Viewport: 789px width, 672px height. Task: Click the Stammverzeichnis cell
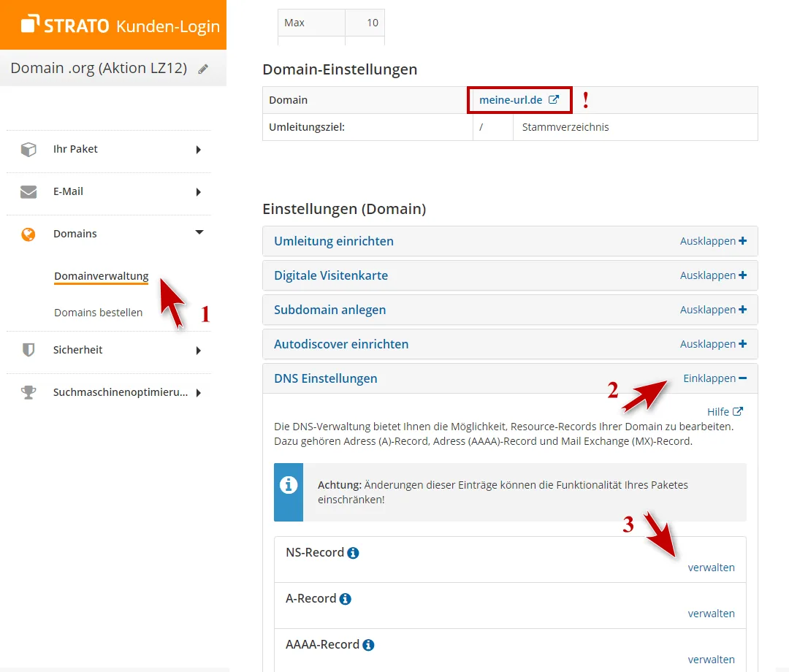pyautogui.click(x=635, y=127)
